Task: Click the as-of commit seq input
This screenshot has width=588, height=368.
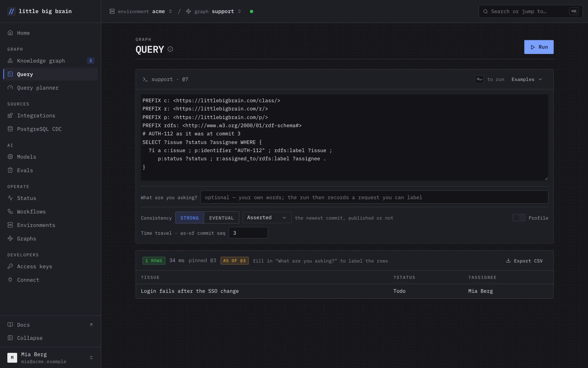Action: (248, 233)
